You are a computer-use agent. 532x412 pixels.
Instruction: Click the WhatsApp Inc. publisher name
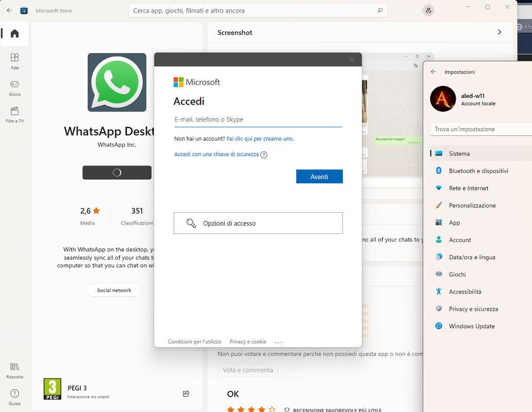pos(117,145)
